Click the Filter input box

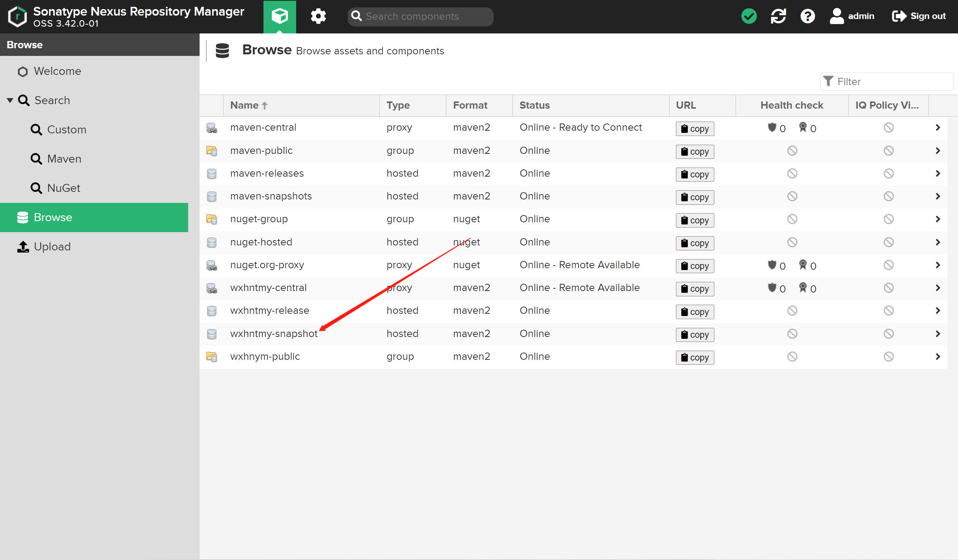tap(887, 81)
